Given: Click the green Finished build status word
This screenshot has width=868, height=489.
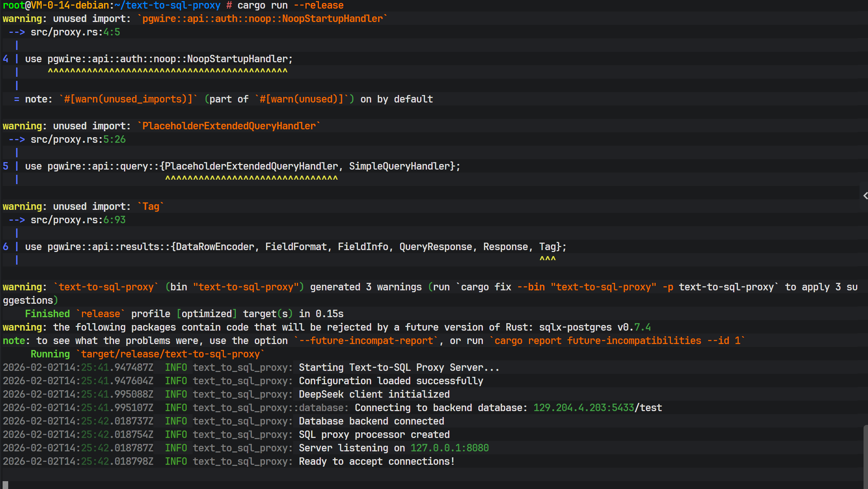Looking at the screenshot, I should click(x=47, y=314).
